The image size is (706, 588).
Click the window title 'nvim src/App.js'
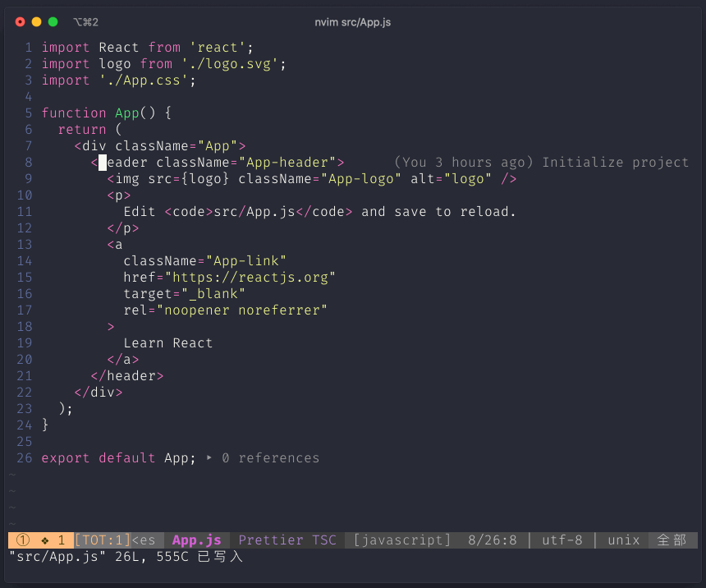(352, 22)
